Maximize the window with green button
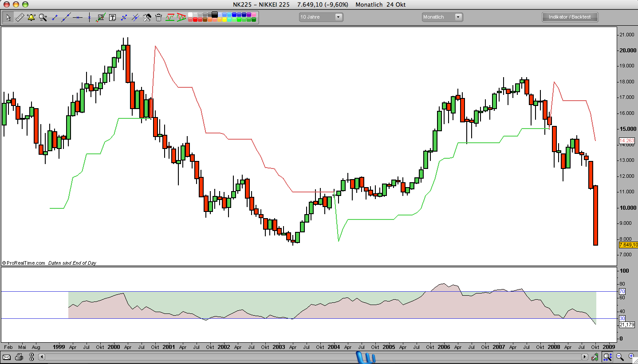638x364 pixels. point(25,4)
